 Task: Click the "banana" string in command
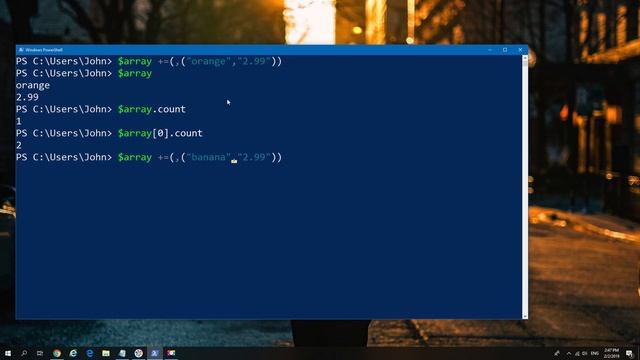208,157
